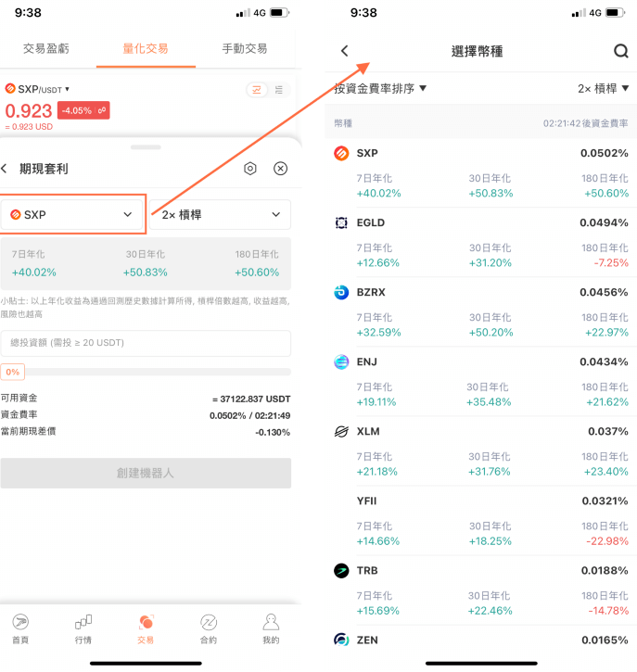Go back from 選擇幣種 screen
The width and height of the screenshot is (637, 672).
pos(345,51)
